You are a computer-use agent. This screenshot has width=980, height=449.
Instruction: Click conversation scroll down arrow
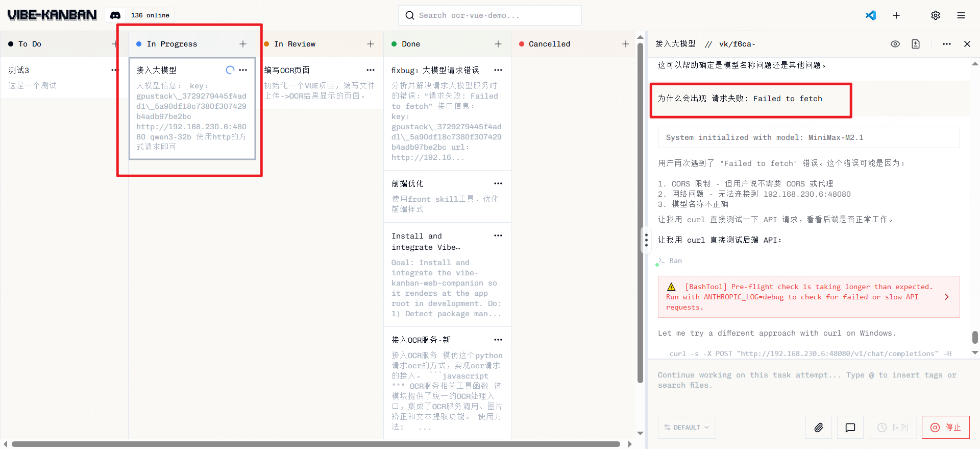975,352
